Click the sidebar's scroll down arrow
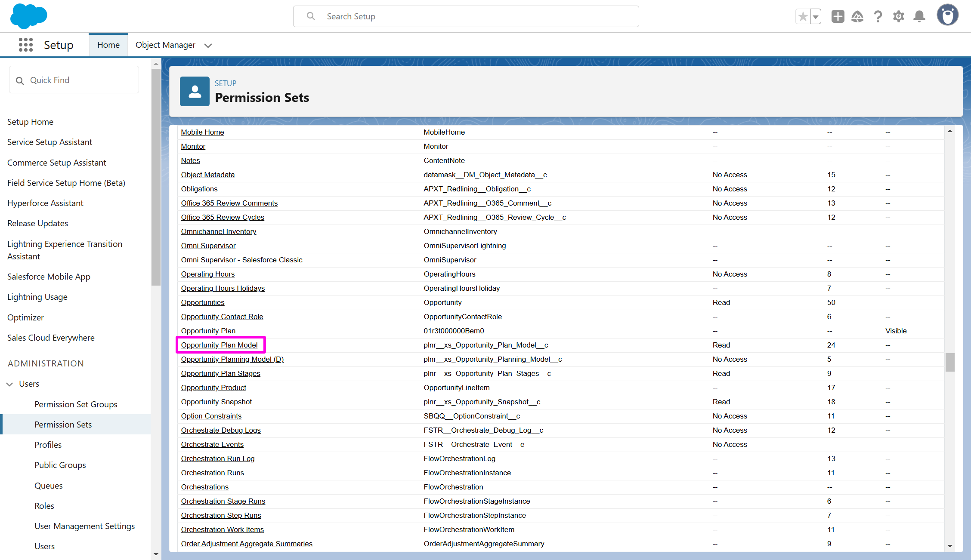This screenshot has width=971, height=560. (156, 554)
